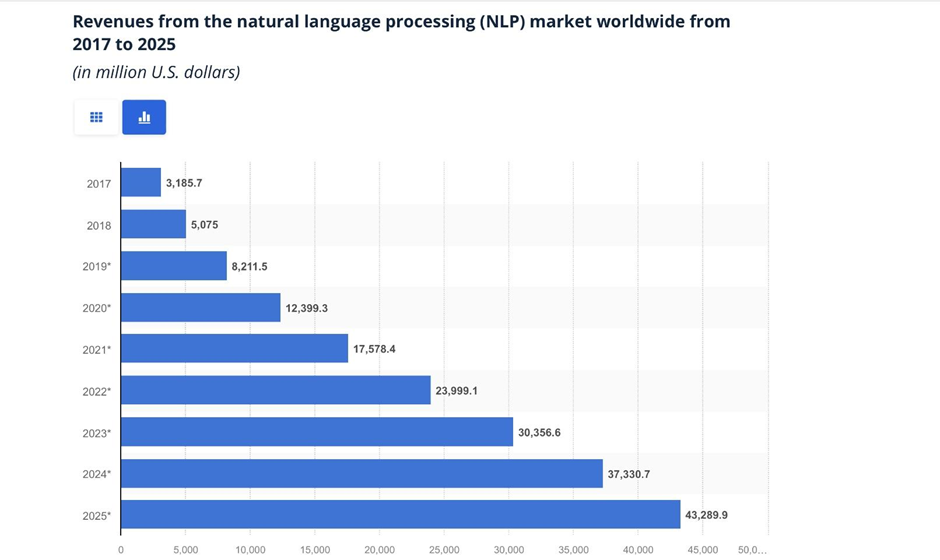Screen dimensions: 940x560
Task: Select the 2018 year axis label
Action: pos(98,225)
